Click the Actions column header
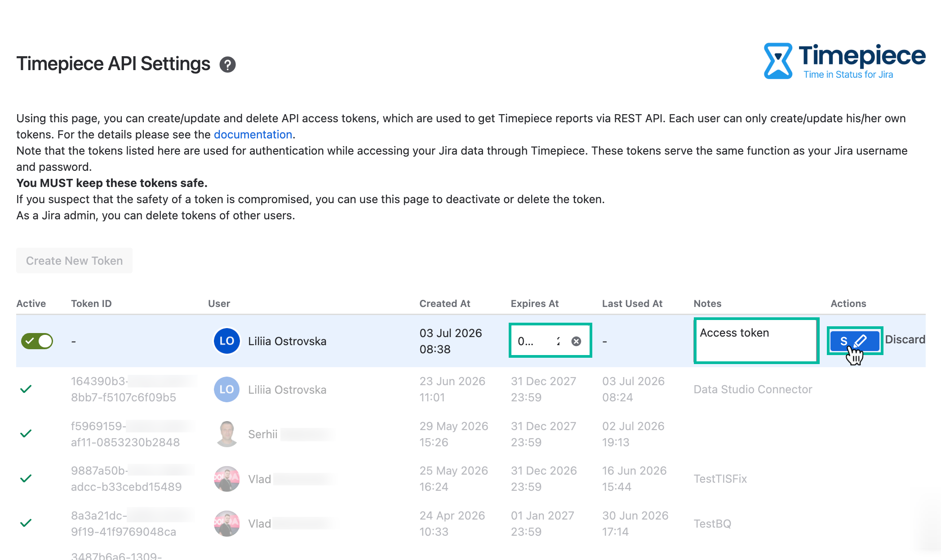The width and height of the screenshot is (941, 560). [x=848, y=303]
